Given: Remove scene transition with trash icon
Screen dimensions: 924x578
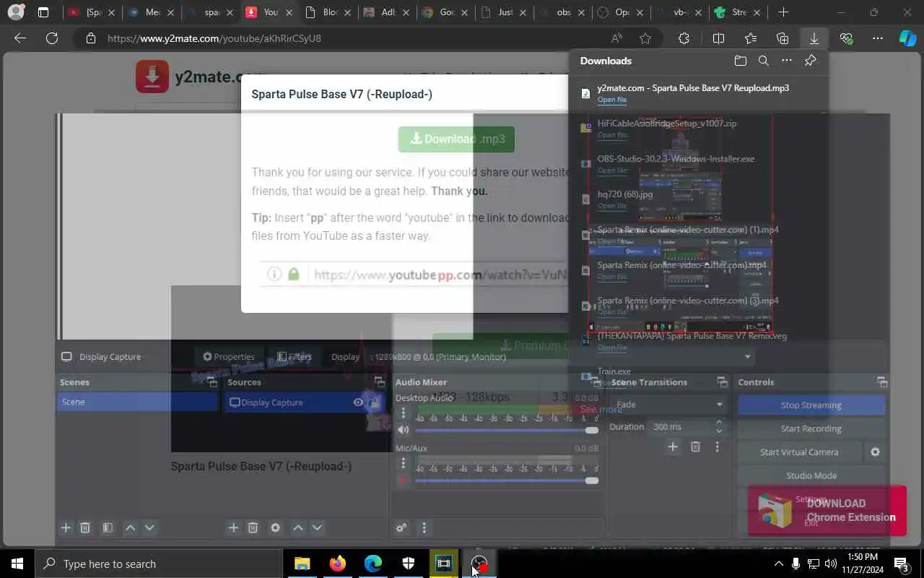Looking at the screenshot, I should [x=695, y=447].
